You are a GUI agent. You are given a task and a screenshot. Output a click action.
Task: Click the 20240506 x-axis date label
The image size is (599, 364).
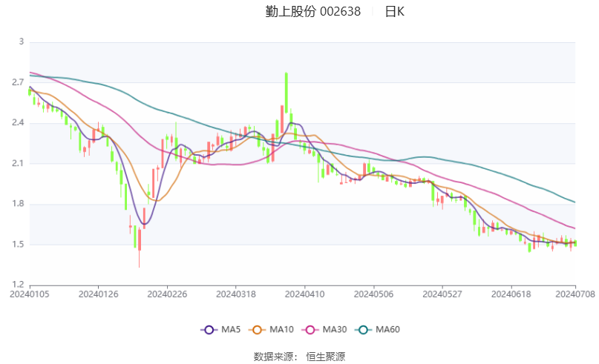tap(373, 294)
